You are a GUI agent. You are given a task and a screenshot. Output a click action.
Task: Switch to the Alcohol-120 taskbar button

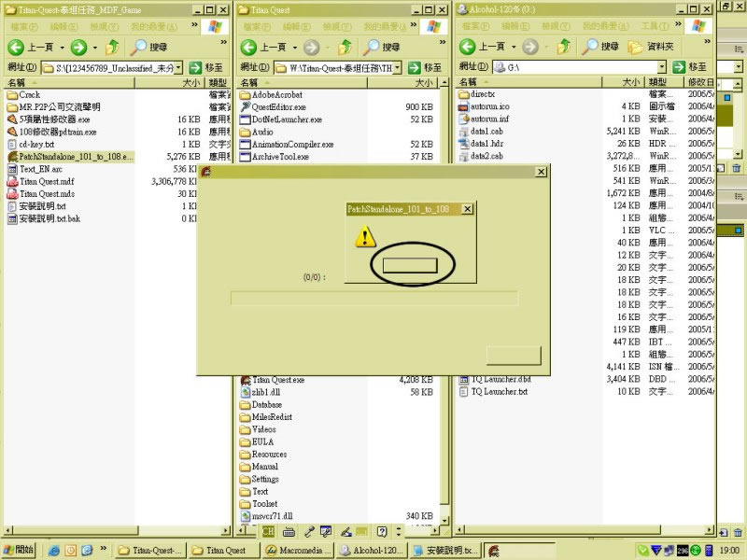click(x=372, y=551)
